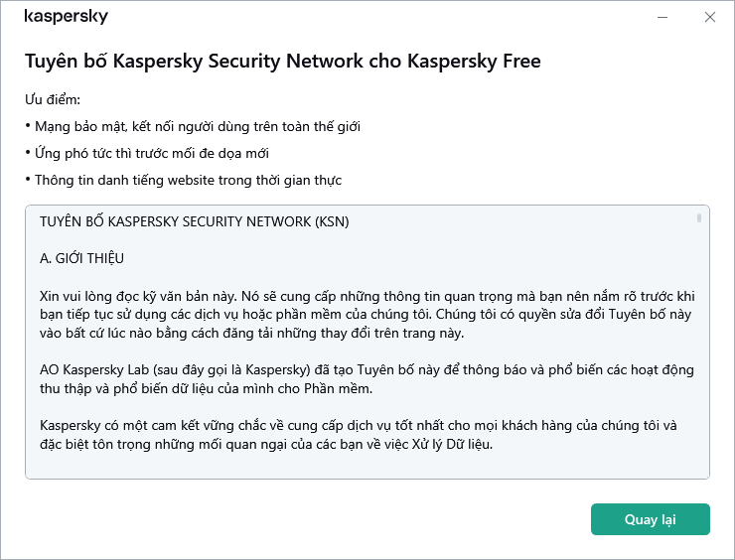Screen dimensions: 735x560
Task: Click empty space at the statement box bottom
Action: click(358, 468)
